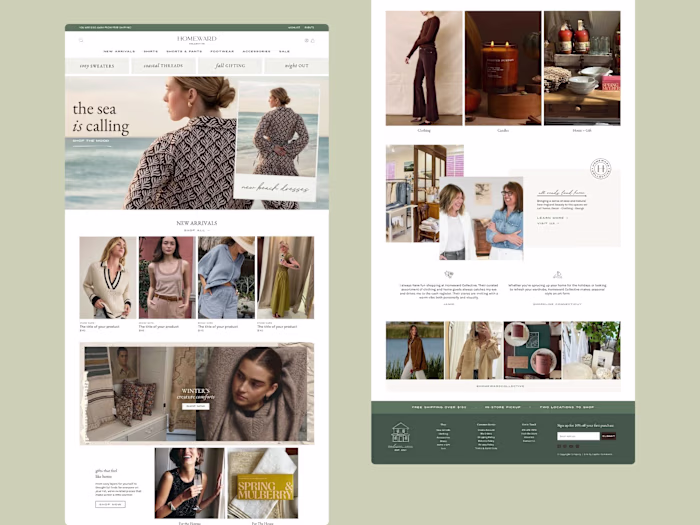Click the HOMEWARD logo at the top
Screen dimensions: 700x525
(197, 40)
